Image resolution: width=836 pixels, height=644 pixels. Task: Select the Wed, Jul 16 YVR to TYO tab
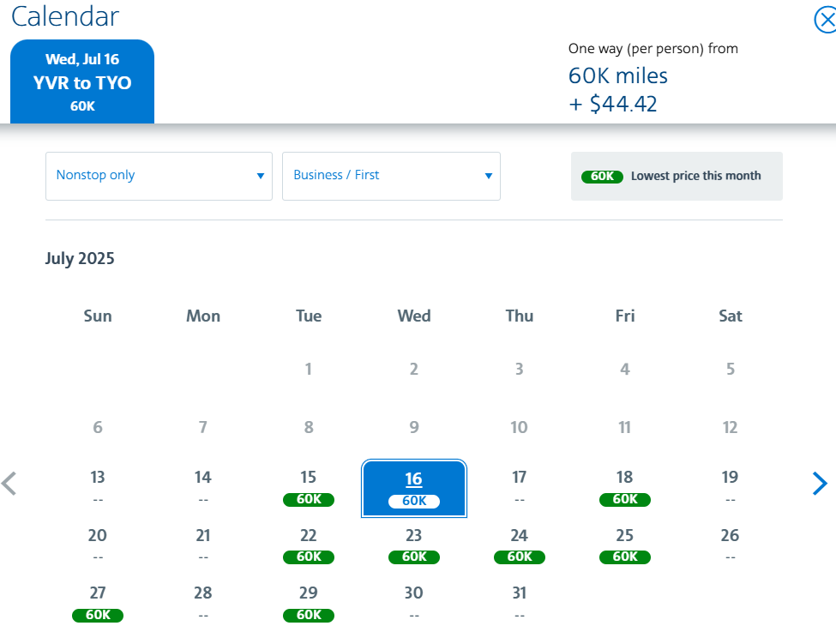coord(82,81)
